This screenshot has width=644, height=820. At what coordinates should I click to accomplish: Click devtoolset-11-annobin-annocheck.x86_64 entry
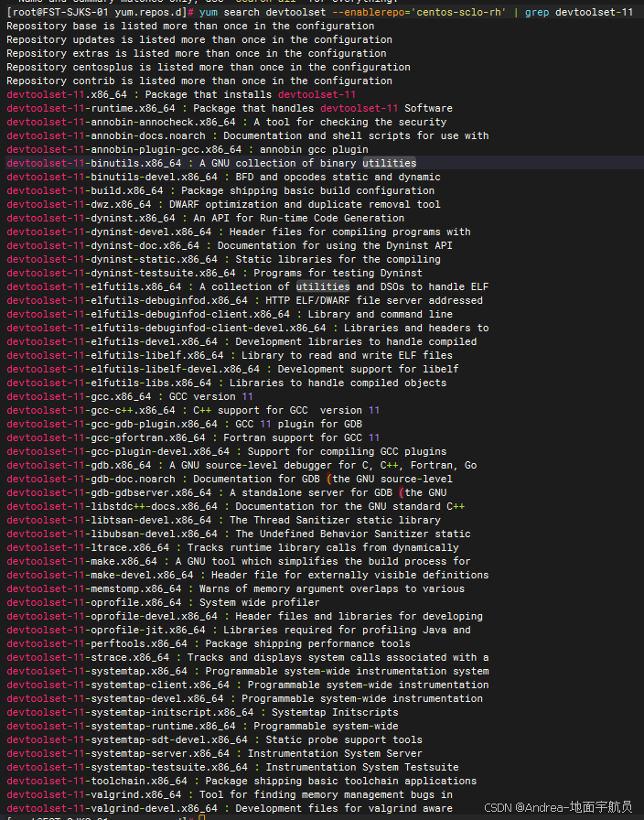click(226, 122)
